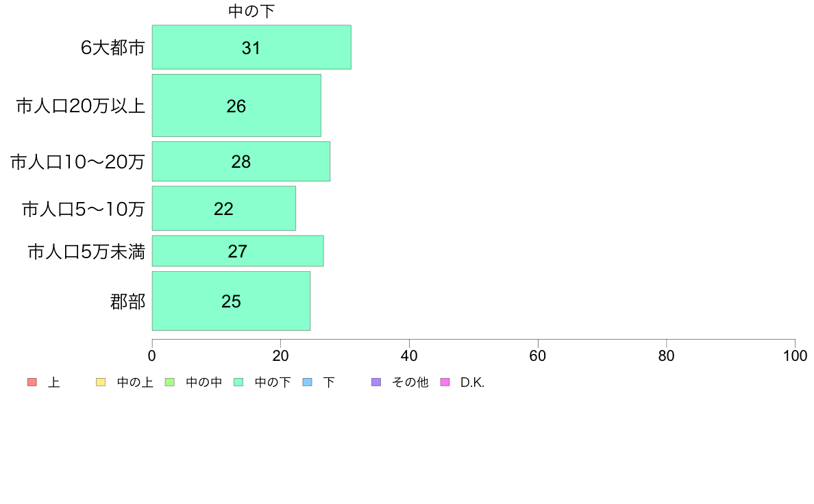Image resolution: width=814 pixels, height=504 pixels.
Task: Click the pink D.K. legend swatch
Action: point(445,382)
